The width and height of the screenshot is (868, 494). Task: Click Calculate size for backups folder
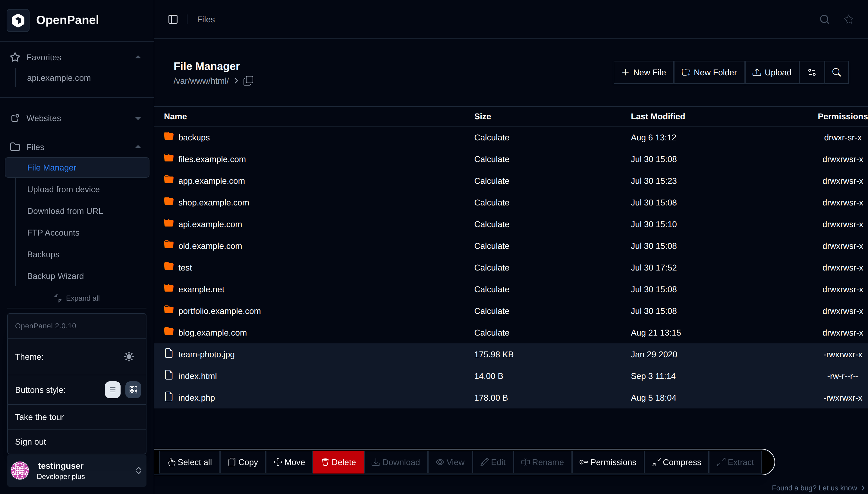492,137
